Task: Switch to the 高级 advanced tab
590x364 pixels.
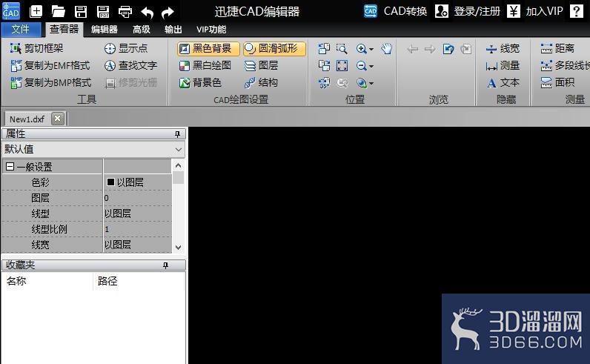Action: pos(142,30)
